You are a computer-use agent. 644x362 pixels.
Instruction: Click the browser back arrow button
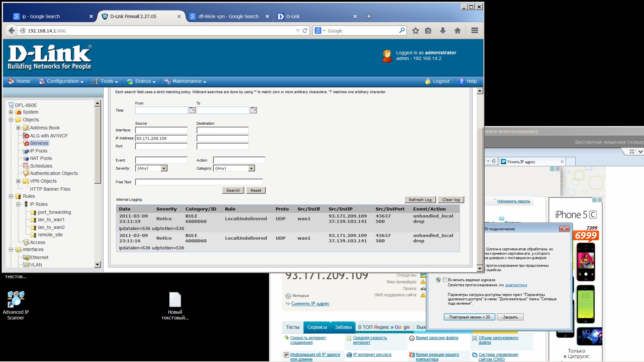click(x=12, y=31)
